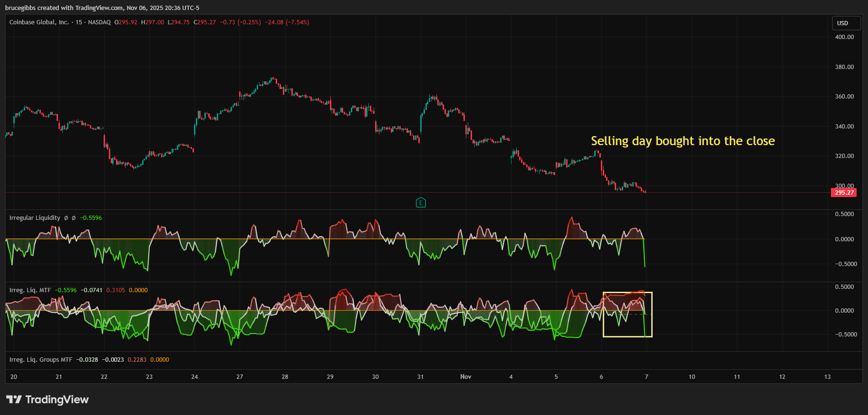This screenshot has width=868, height=415.
Task: Click the green -0.5596 Irregular Liquidity value
Action: pyautogui.click(x=91, y=218)
